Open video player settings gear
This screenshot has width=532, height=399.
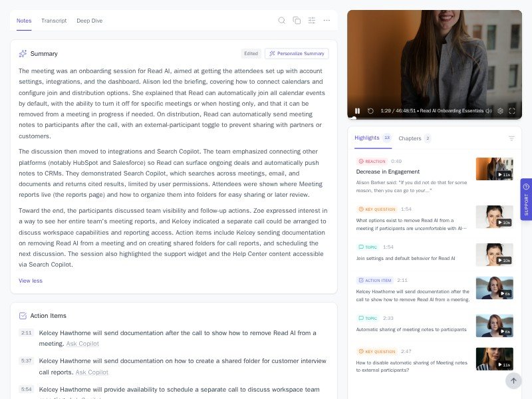coord(501,111)
